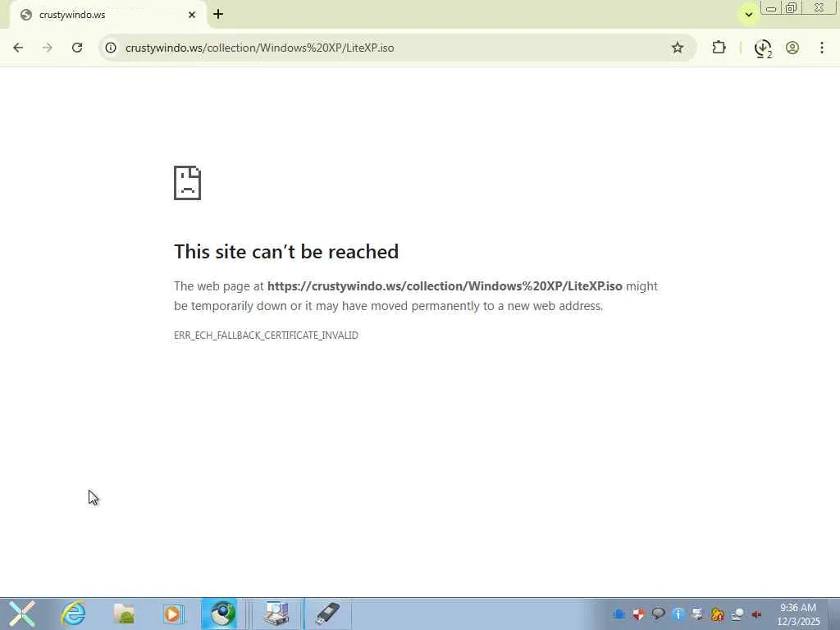The width and height of the screenshot is (840, 630).
Task: Click the network computers tray icon
Action: click(x=697, y=614)
